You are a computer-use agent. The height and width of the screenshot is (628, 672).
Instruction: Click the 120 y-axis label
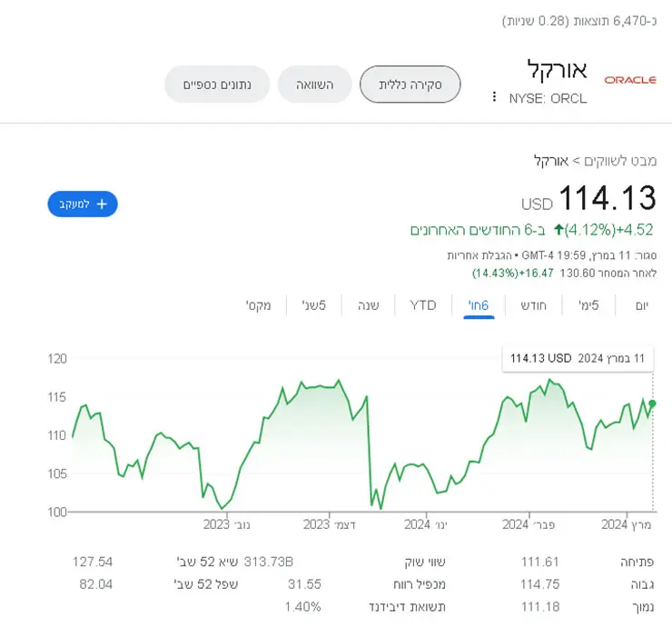click(x=57, y=359)
